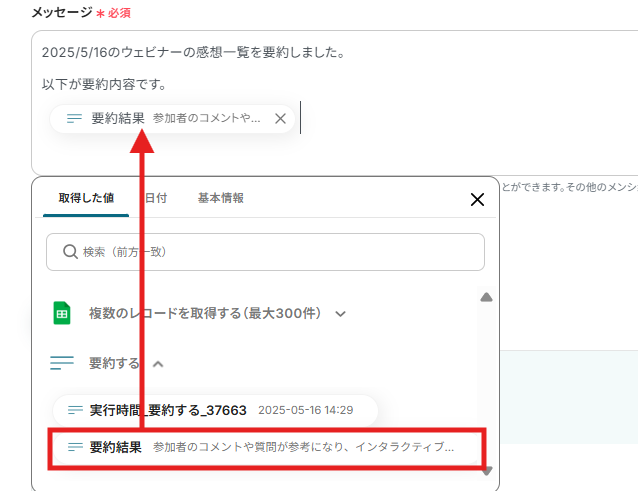This screenshot has width=638, height=491.
Task: Click the line 2025/5/16のウェビナーの感想一覧を要約しました。
Action: click(194, 52)
